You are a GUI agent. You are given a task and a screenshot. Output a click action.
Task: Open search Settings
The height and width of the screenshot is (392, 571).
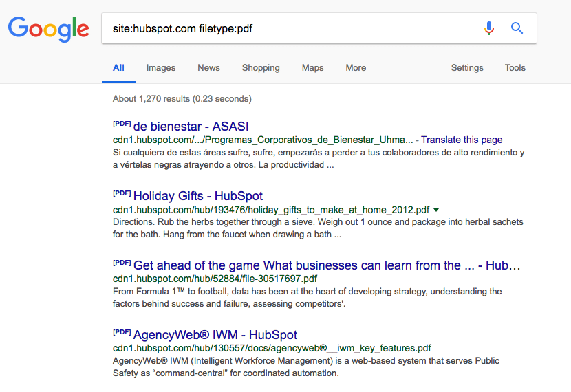coord(467,67)
